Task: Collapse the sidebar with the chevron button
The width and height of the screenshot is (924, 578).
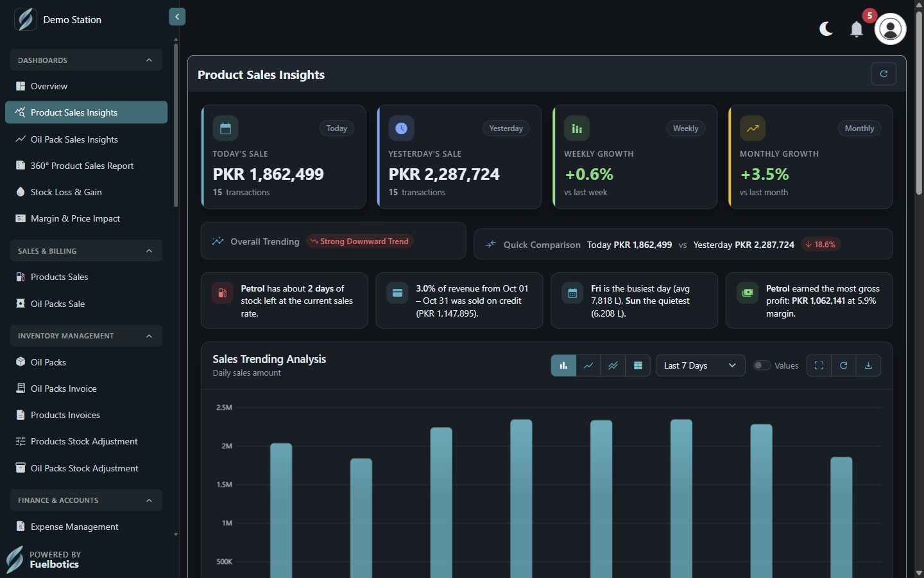Action: [177, 17]
